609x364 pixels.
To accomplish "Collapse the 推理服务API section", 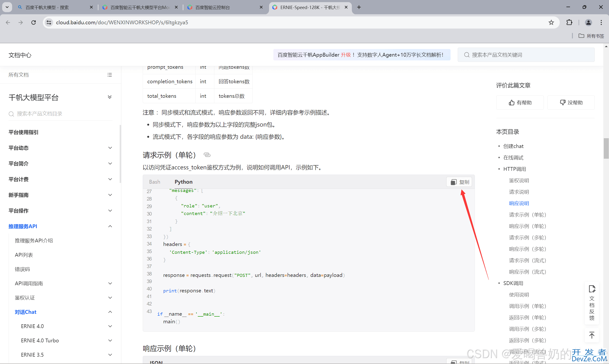I will pos(110,226).
